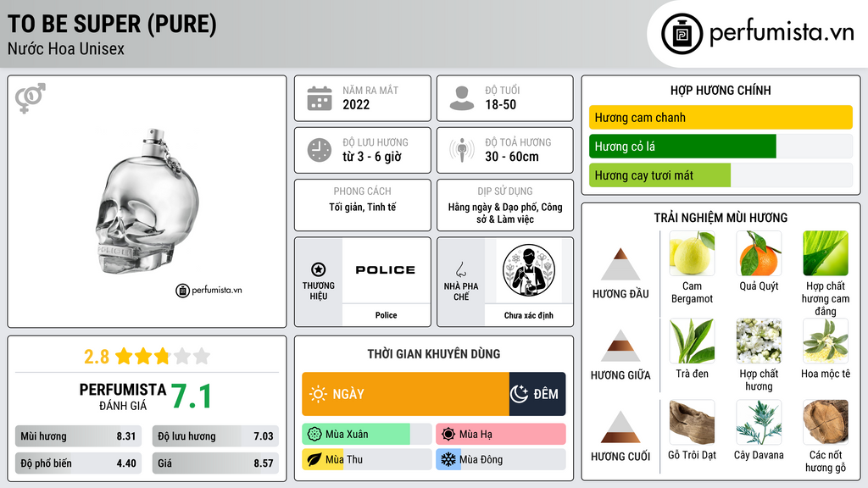Click the Mùa Đông snowflake icon

point(448,459)
